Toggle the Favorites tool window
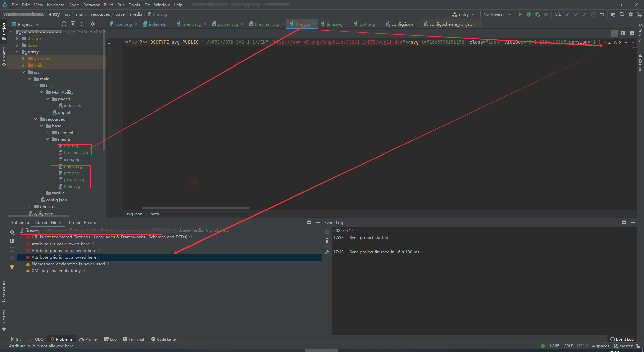The width and height of the screenshot is (644, 352). [x=4, y=320]
